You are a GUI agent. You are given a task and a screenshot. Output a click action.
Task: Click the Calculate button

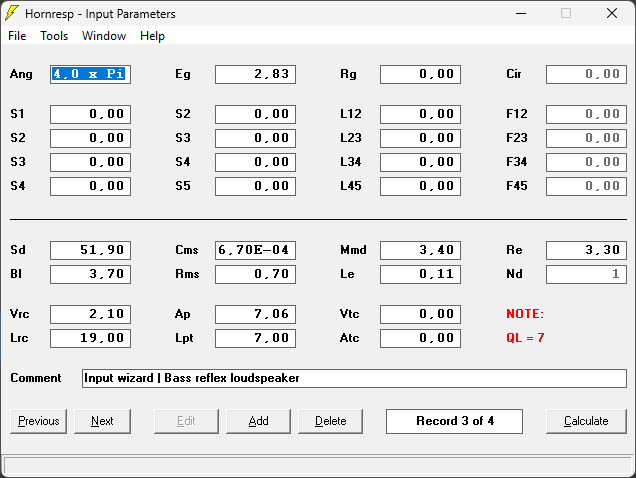[x=586, y=421]
